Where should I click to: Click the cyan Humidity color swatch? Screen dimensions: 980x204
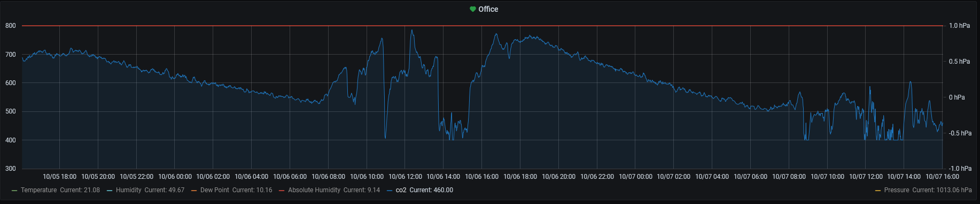[110, 191]
